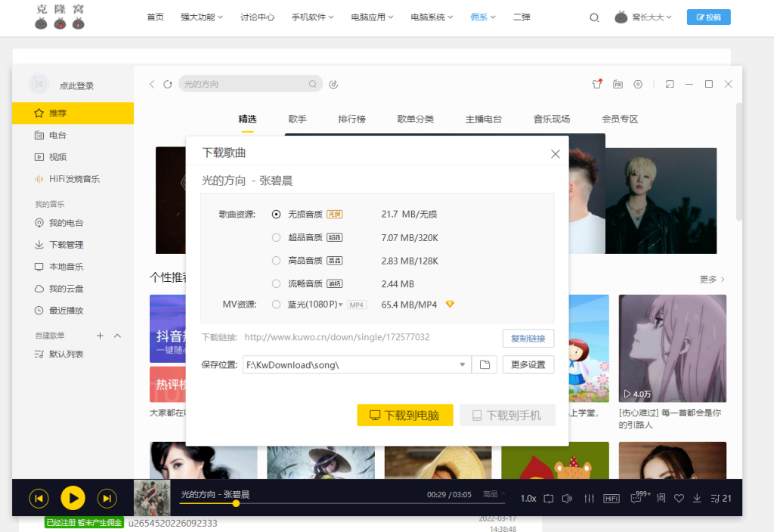Click the blue 投稿 button
This screenshot has width=774, height=532.
709,17
